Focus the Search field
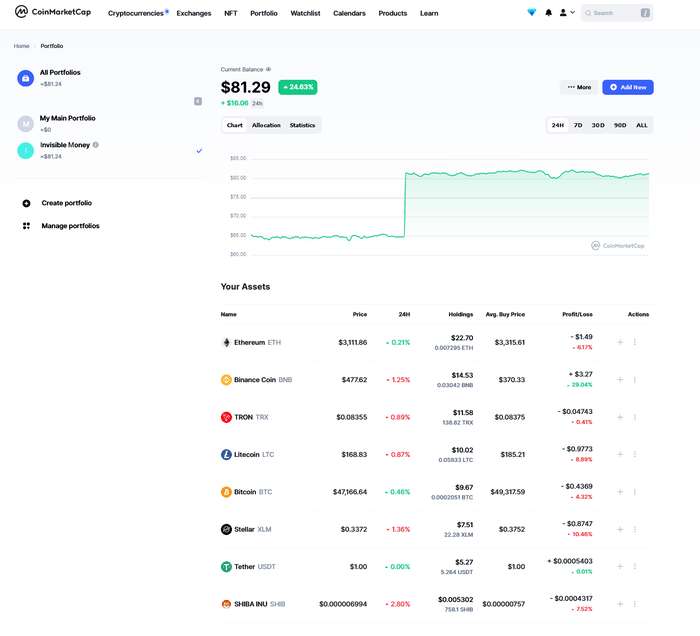Viewport: 700px width, 636px height. 617,13
